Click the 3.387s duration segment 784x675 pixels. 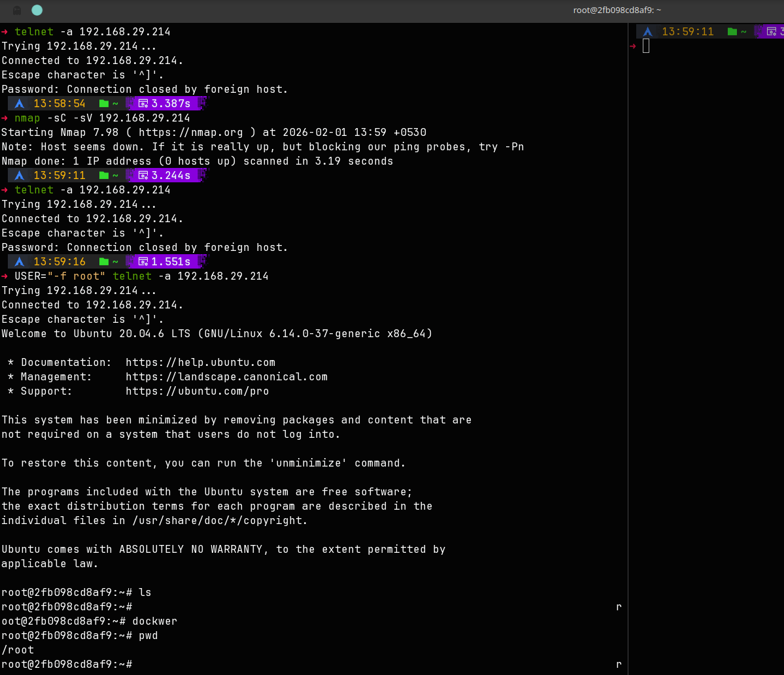coord(171,104)
